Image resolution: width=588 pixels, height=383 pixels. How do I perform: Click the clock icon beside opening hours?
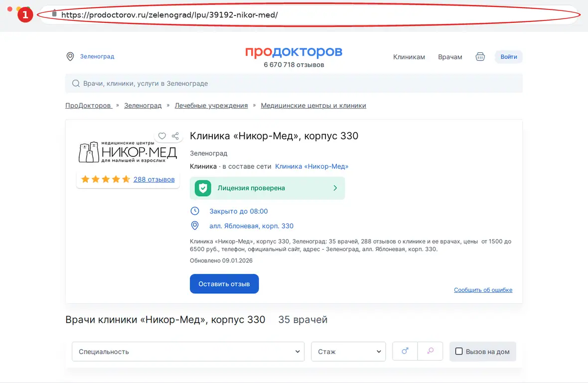(195, 211)
